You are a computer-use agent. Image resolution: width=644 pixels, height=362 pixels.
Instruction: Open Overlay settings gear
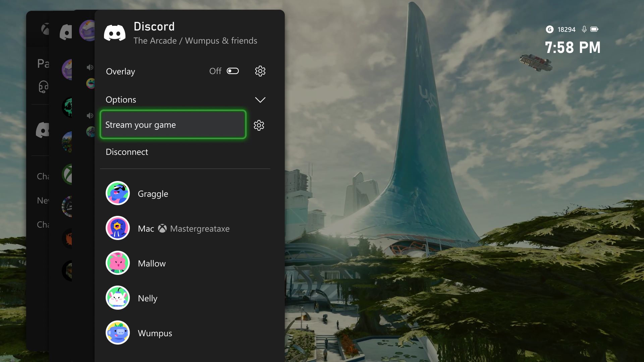tap(260, 71)
